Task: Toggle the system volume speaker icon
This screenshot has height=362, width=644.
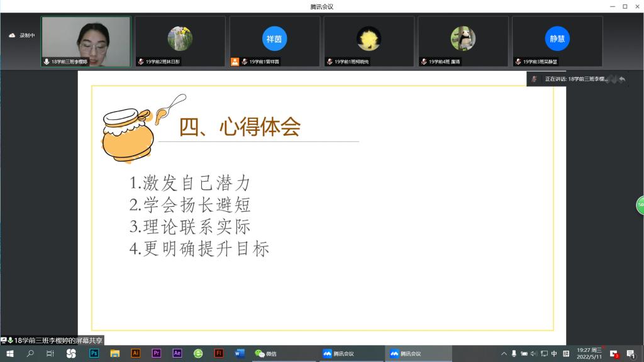Action: point(534,353)
